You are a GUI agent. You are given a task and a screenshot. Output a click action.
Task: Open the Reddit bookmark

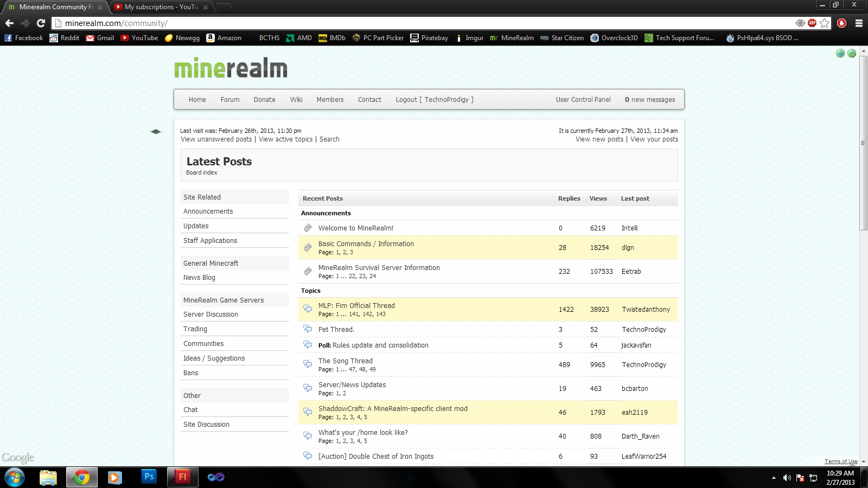tap(64, 38)
